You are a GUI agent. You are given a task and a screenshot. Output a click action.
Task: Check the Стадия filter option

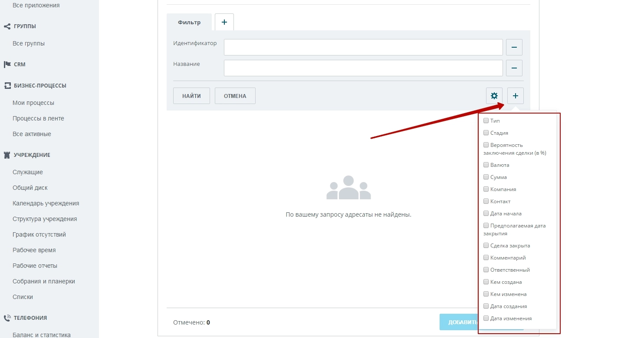(x=486, y=133)
